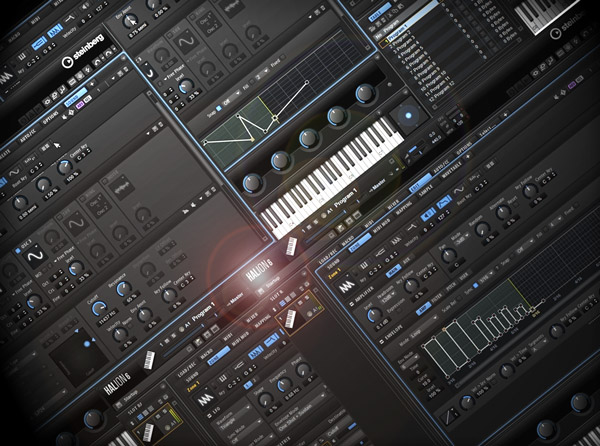Select the PITCH envelope tab
The image size is (600, 446).
click(x=452, y=288)
